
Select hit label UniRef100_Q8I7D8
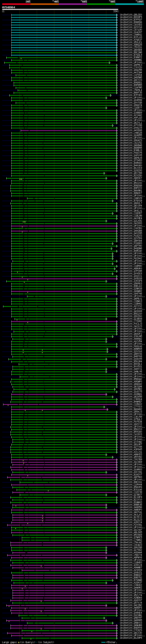click(131, 173)
